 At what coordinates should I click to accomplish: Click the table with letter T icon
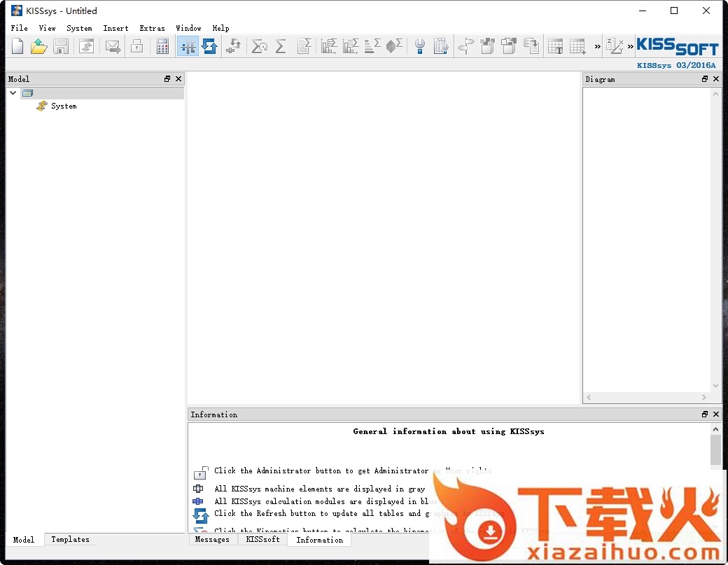555,46
